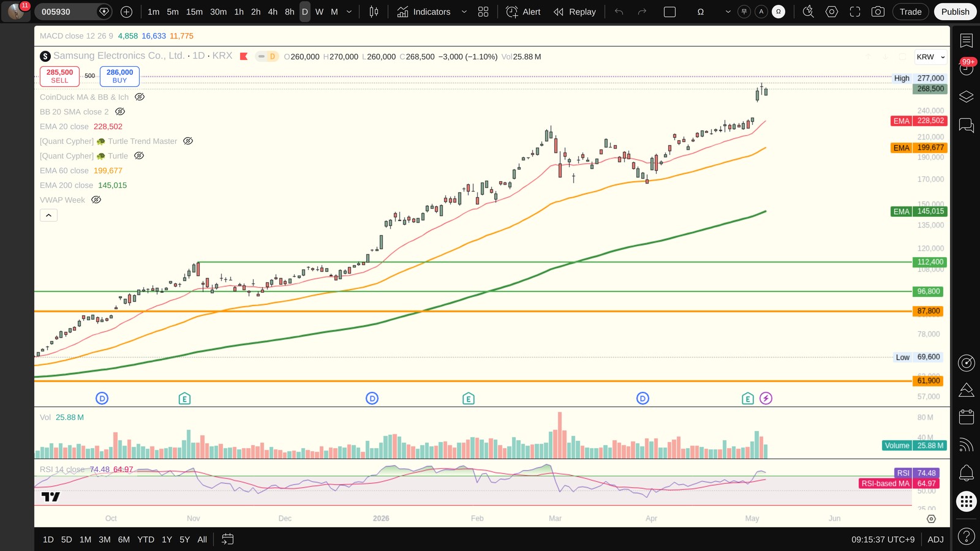Open the go-to-date calendar range icon

coord(227,539)
